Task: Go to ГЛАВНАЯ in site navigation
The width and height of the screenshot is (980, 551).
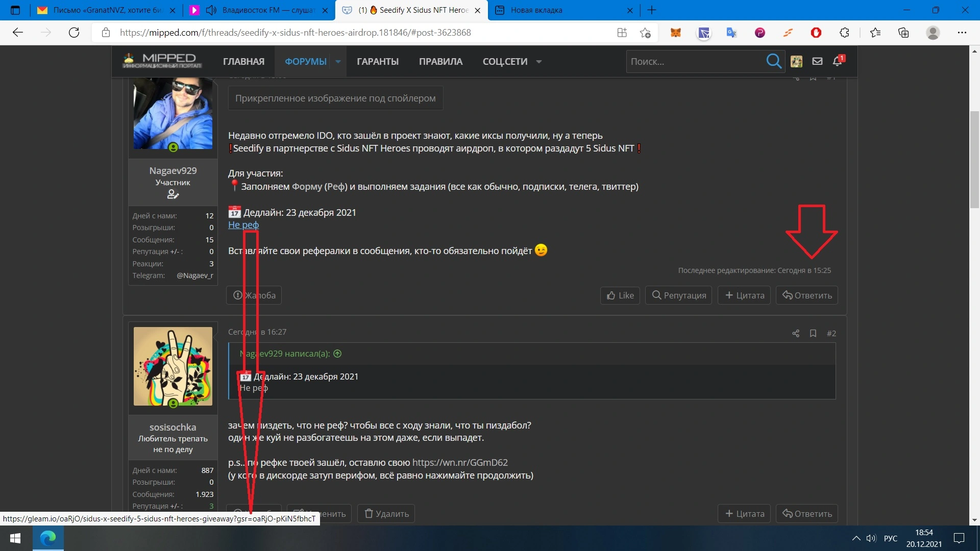Action: tap(243, 62)
